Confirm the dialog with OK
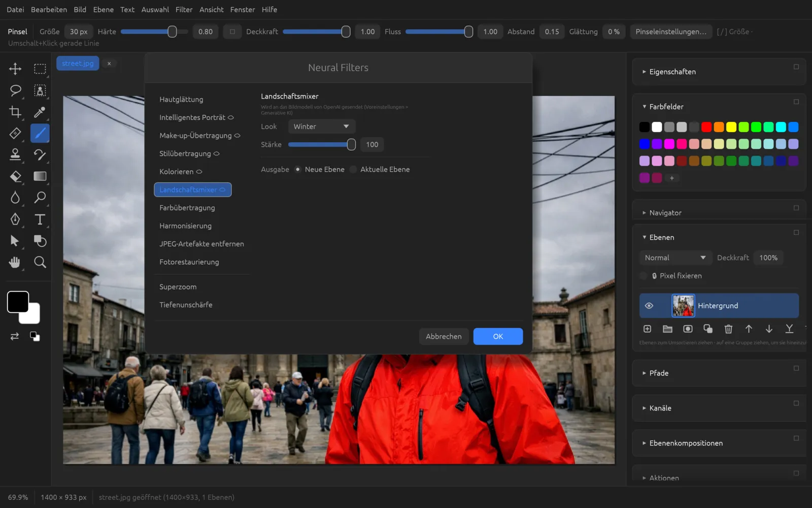This screenshot has height=508, width=812. coord(498,336)
